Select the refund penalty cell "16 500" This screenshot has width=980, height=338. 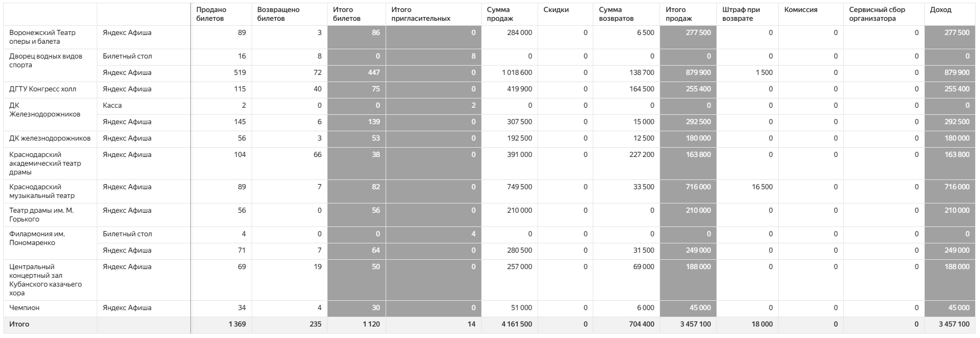coord(762,187)
